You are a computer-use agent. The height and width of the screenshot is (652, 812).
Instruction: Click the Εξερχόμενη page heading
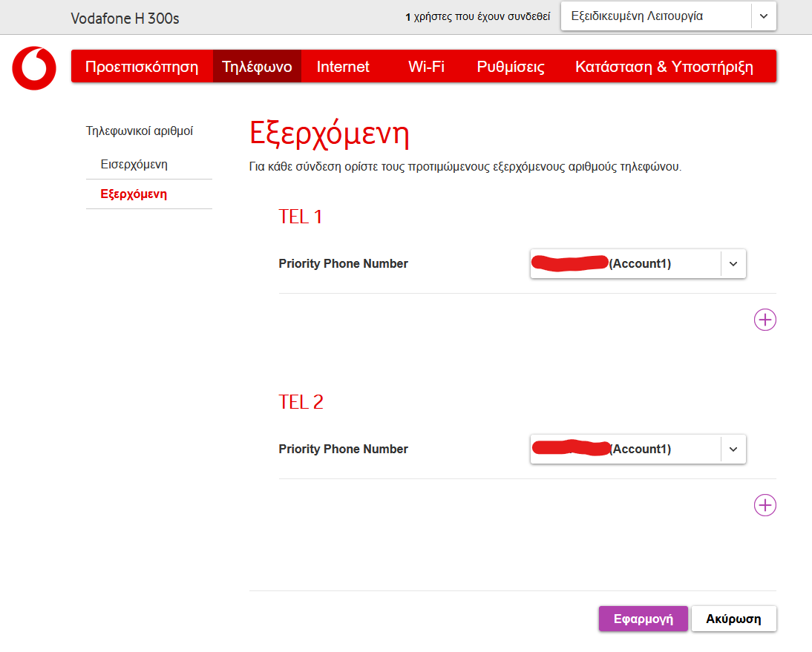(x=330, y=134)
